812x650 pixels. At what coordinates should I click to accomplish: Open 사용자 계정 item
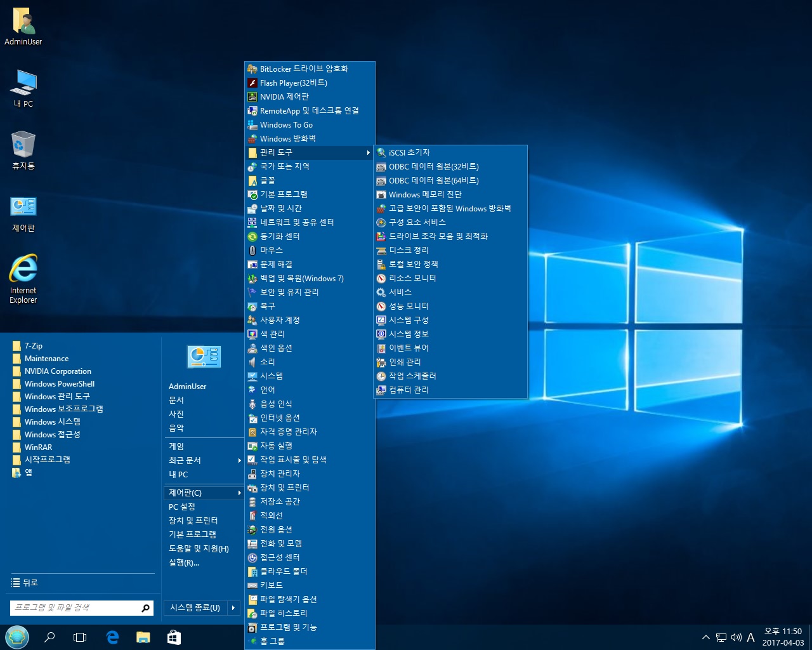[x=310, y=320]
